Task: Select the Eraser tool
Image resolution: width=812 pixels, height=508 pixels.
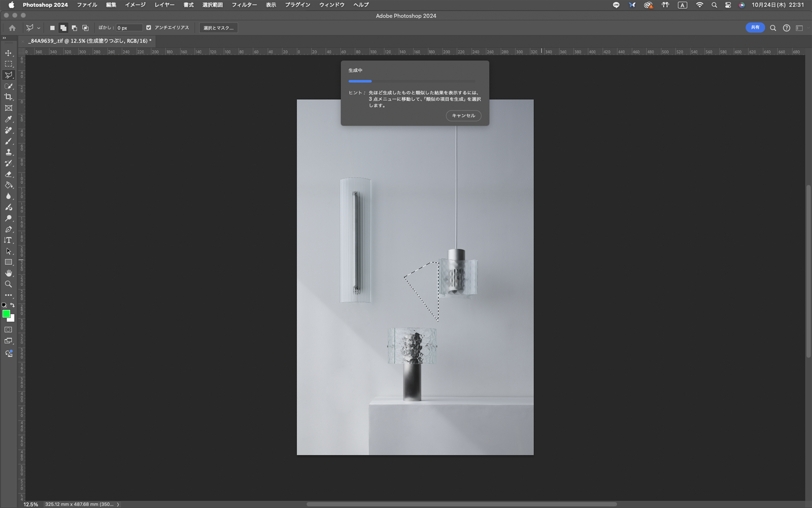Action: [9, 174]
